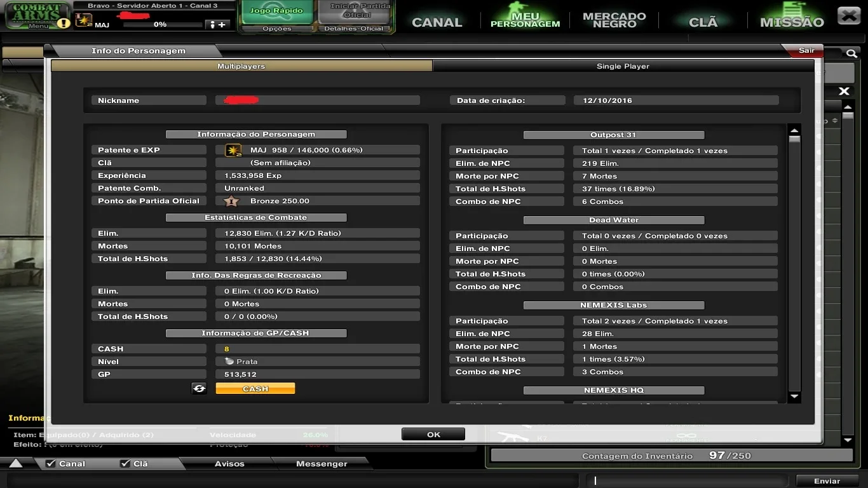Toggle the Canal chat checkbox
This screenshot has height=488, width=868.
point(50,464)
